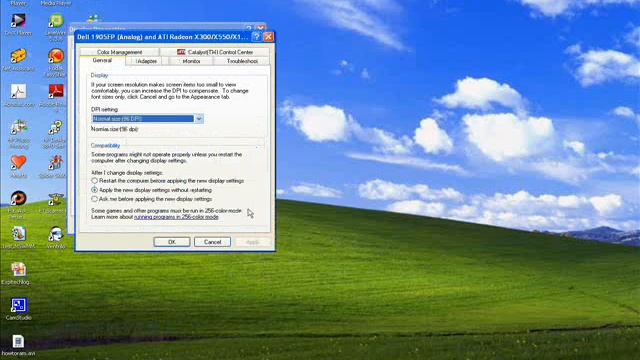Open the dark round disc desktop shortcut

coord(18,198)
